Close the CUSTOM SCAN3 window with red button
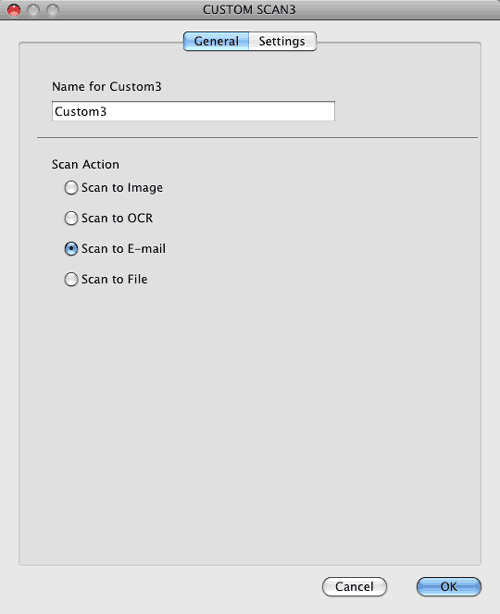This screenshot has width=500, height=614. 14,10
